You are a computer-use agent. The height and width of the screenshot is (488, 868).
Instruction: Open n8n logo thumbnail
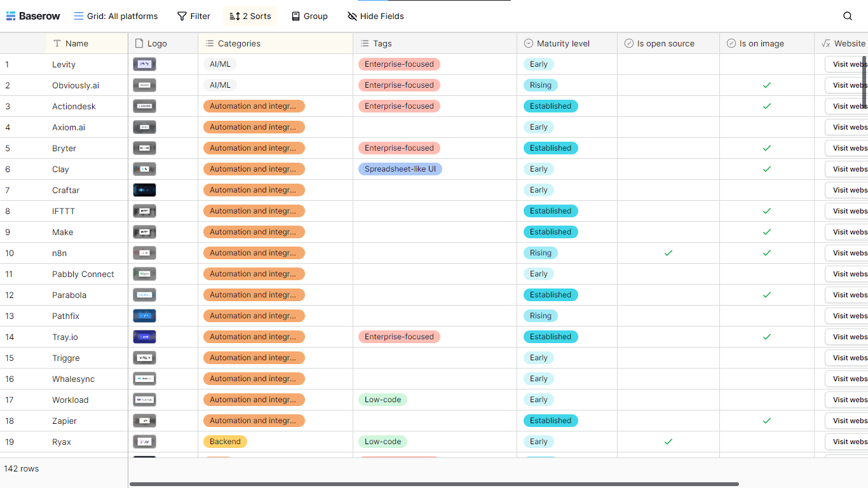pos(144,253)
